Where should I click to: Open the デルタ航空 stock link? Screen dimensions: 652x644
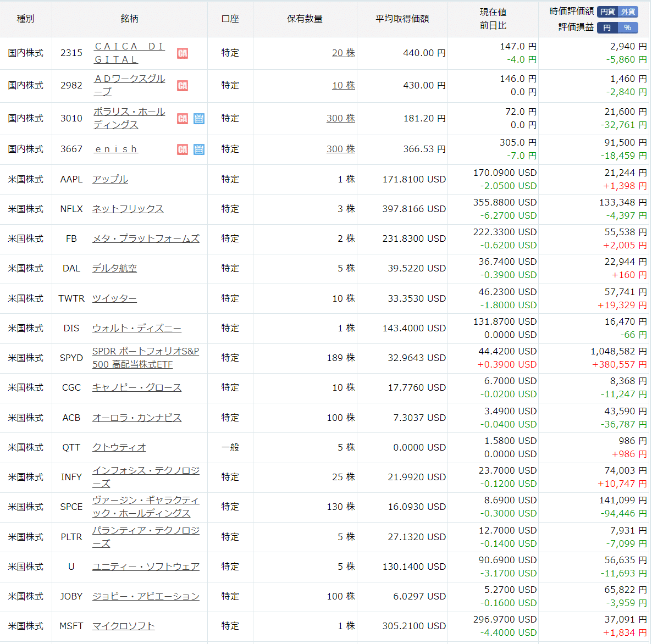tap(115, 268)
